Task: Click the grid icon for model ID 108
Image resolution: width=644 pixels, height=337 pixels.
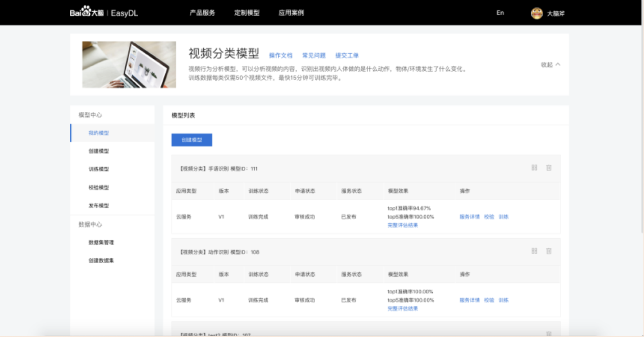Action: tap(534, 251)
